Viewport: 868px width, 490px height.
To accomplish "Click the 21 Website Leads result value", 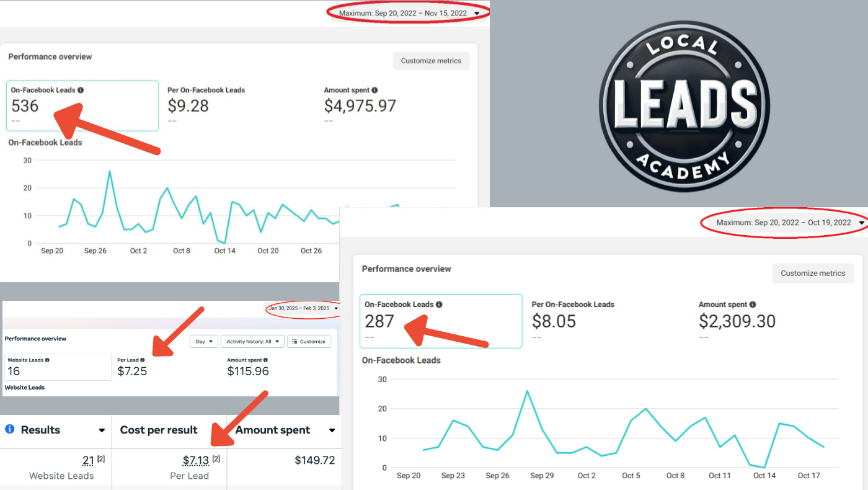I will coord(88,460).
